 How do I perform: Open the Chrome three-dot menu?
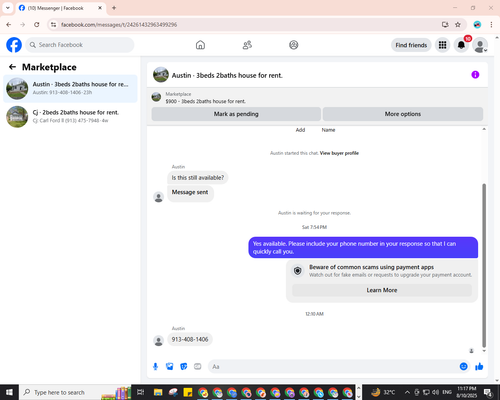491,25
